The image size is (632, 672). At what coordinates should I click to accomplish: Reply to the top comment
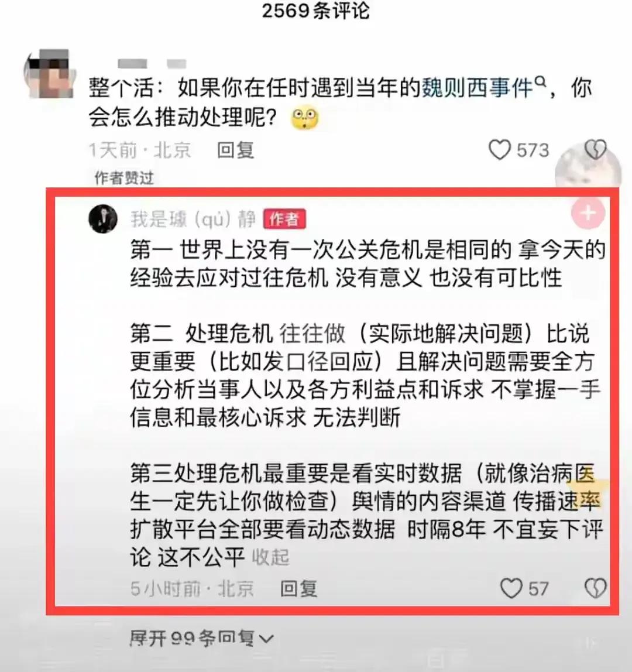[235, 150]
